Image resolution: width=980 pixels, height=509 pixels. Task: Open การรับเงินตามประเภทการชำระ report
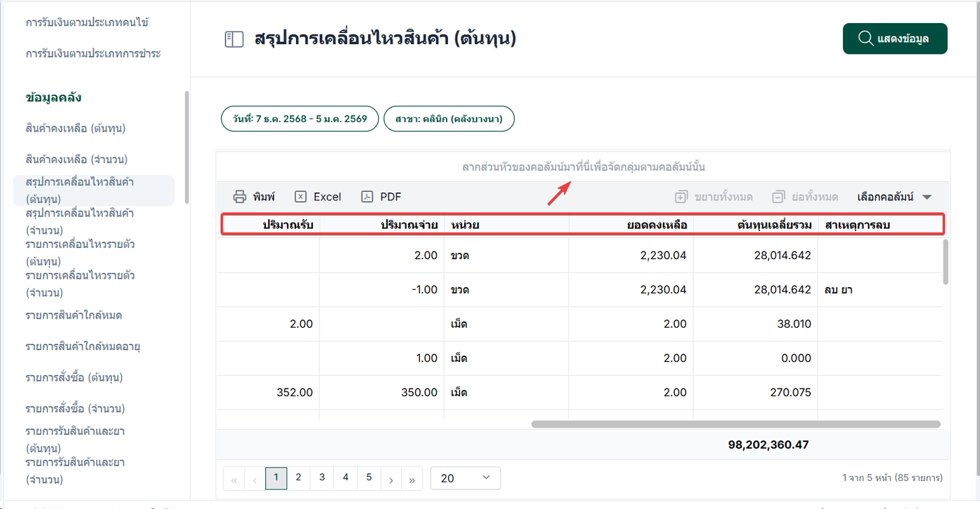93,53
